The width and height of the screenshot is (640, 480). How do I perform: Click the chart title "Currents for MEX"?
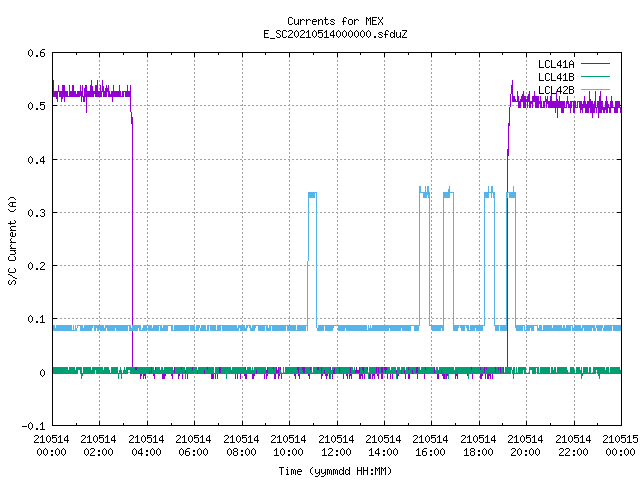335,21
